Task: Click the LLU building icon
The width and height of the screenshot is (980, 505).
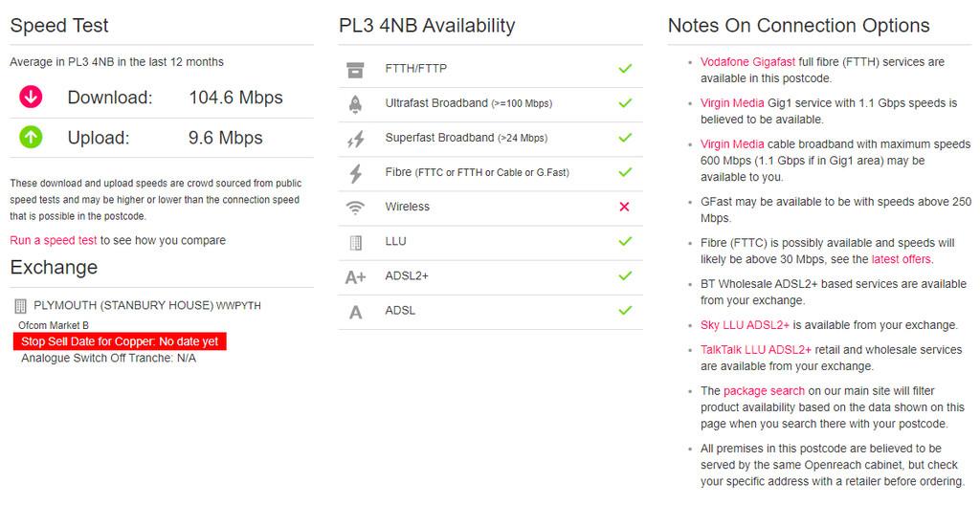Action: (356, 243)
